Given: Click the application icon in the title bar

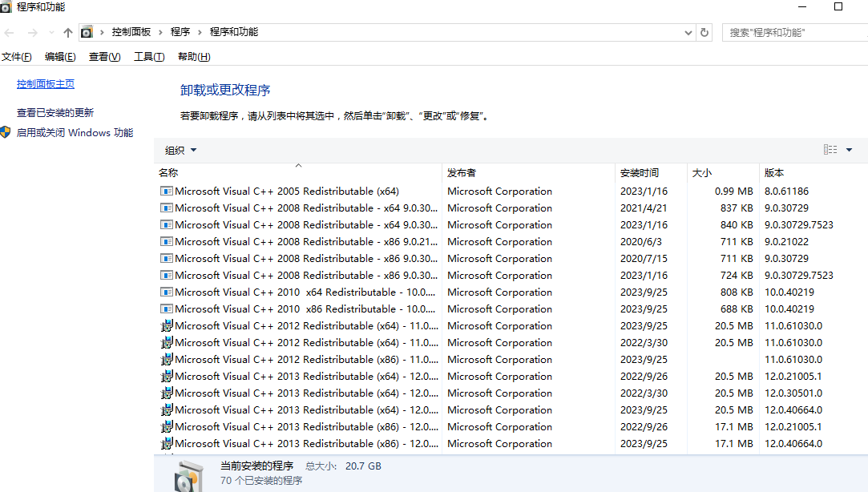Looking at the screenshot, I should [x=6, y=6].
